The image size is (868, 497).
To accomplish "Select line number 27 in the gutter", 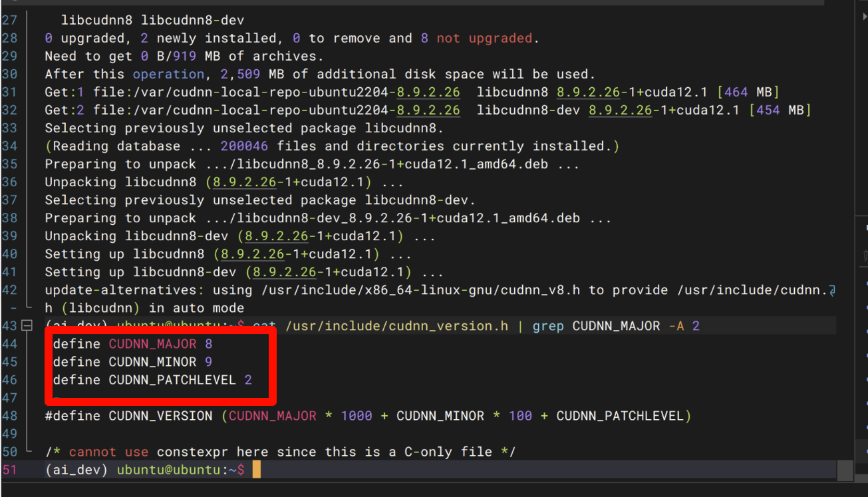I will [x=9, y=21].
